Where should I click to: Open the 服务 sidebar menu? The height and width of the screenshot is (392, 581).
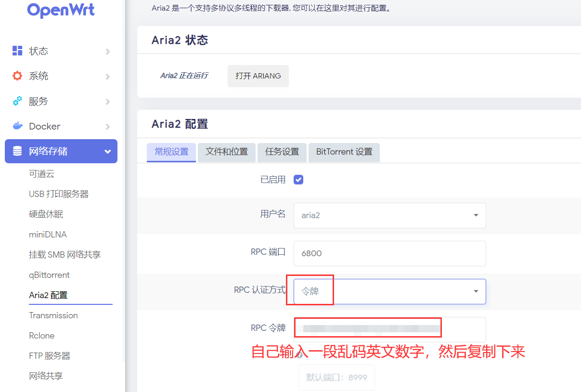[x=61, y=101]
